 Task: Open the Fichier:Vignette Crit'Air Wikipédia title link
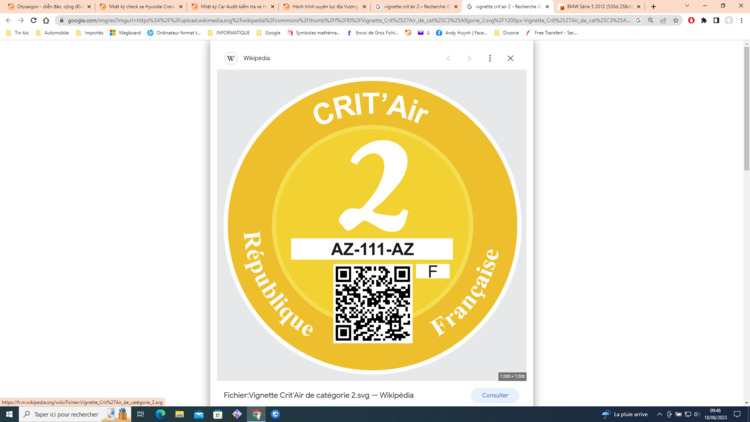click(x=319, y=396)
